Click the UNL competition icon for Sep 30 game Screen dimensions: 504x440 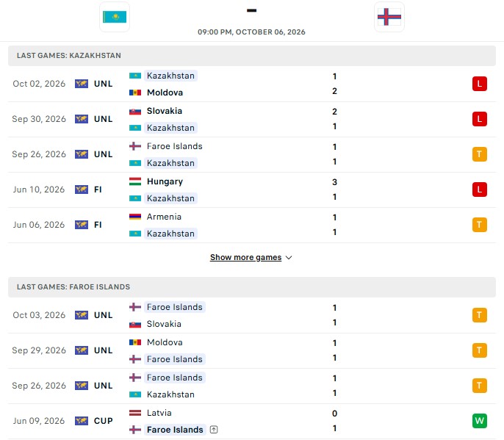(x=82, y=119)
